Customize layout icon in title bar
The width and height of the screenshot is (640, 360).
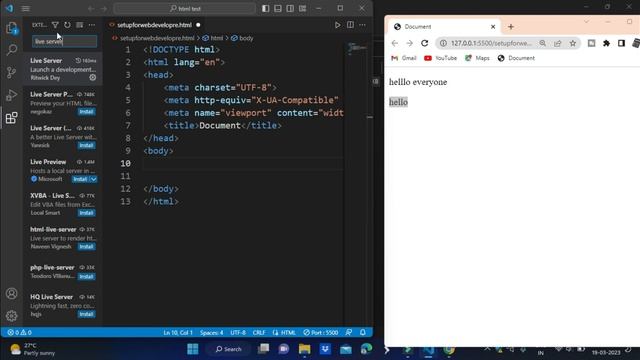[x=302, y=8]
